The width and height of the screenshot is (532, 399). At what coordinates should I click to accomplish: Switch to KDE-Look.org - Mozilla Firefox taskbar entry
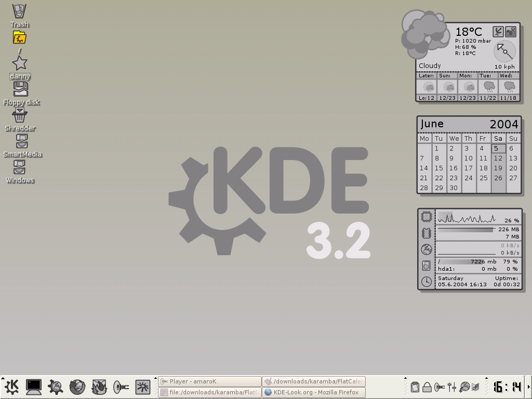(x=314, y=392)
